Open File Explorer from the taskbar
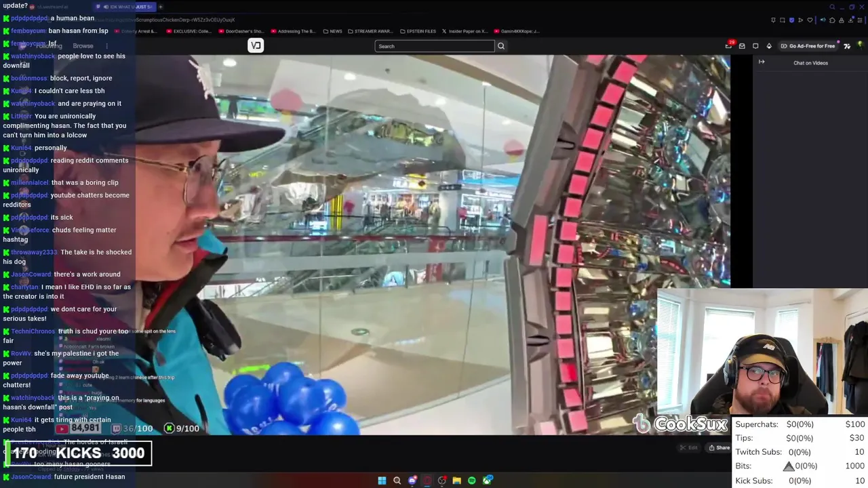 457,481
